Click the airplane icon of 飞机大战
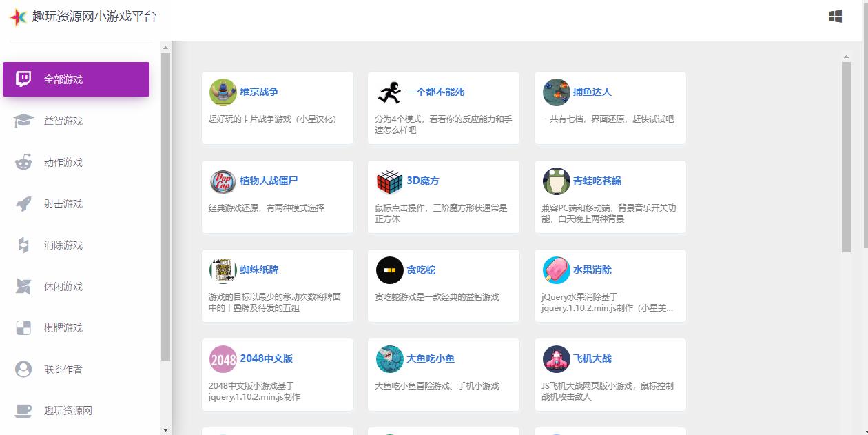 click(x=556, y=359)
